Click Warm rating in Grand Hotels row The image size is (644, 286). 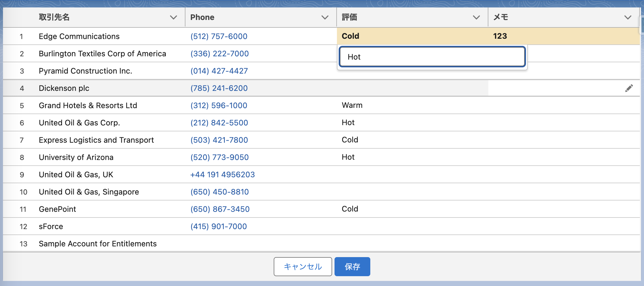point(352,105)
